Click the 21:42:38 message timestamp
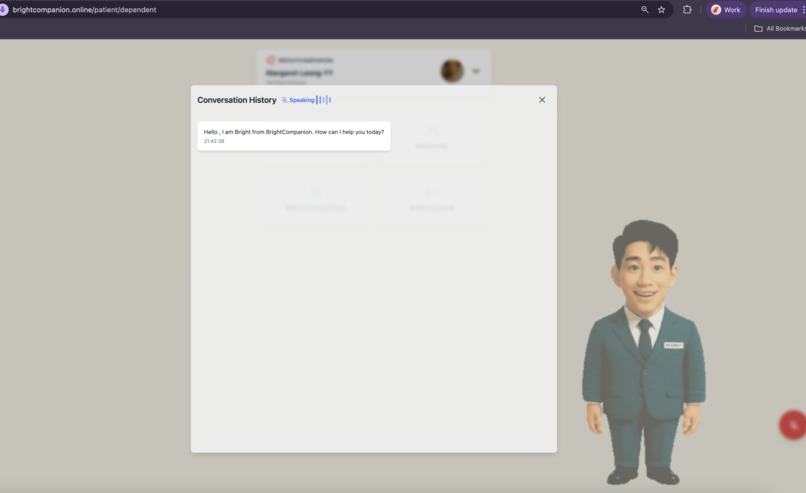This screenshot has width=806, height=493. 214,141
